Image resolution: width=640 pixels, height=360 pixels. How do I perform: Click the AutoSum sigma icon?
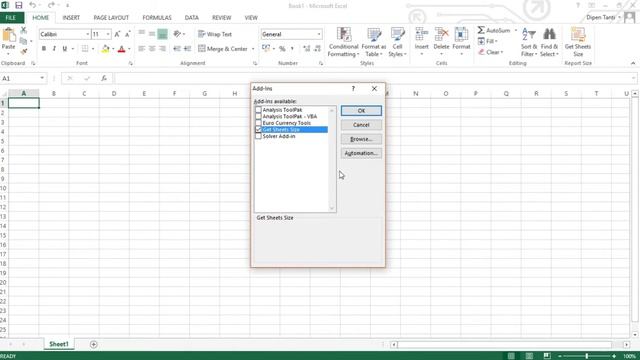click(481, 30)
